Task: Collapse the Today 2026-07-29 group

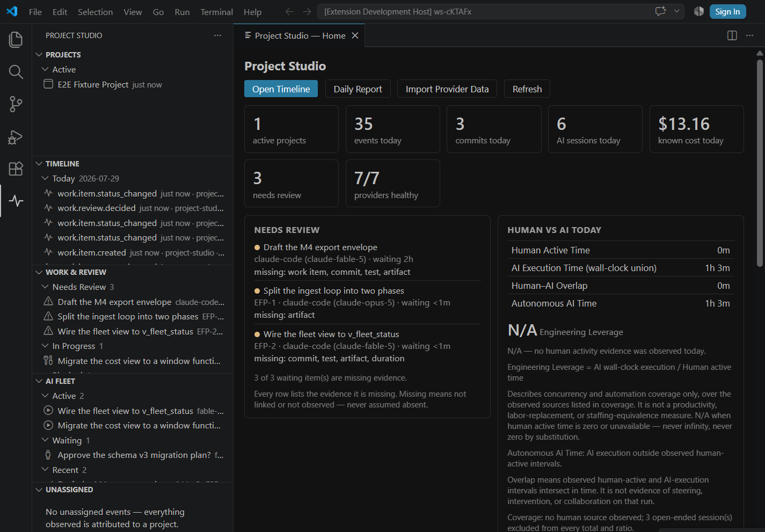Action: pyautogui.click(x=45, y=178)
